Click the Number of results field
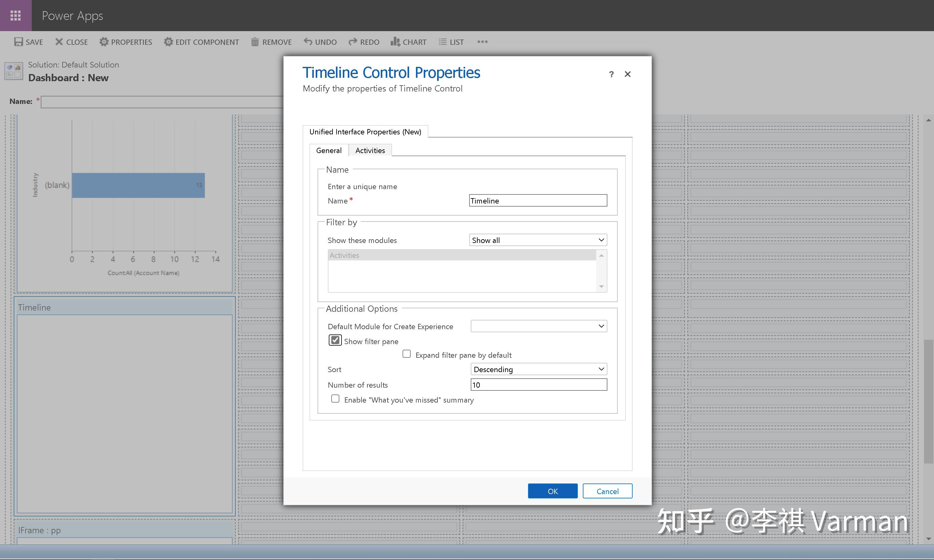The image size is (934, 560). [539, 385]
